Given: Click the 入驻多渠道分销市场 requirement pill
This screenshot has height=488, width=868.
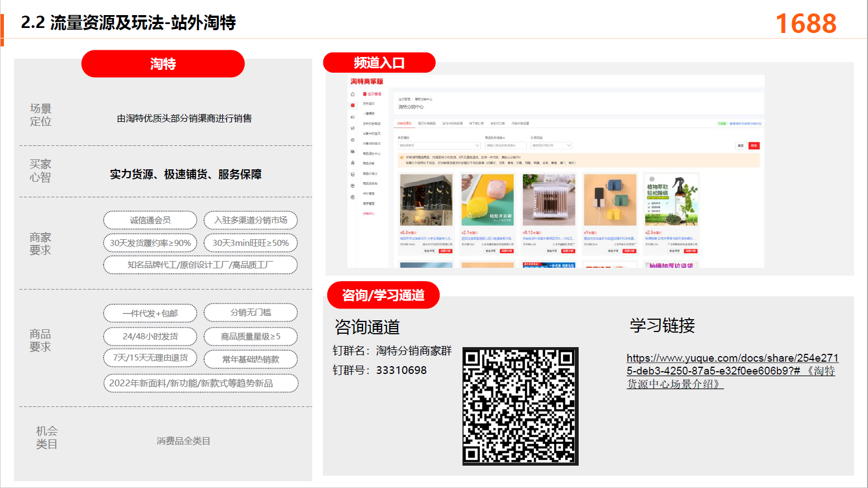Looking at the screenshot, I should click(251, 220).
